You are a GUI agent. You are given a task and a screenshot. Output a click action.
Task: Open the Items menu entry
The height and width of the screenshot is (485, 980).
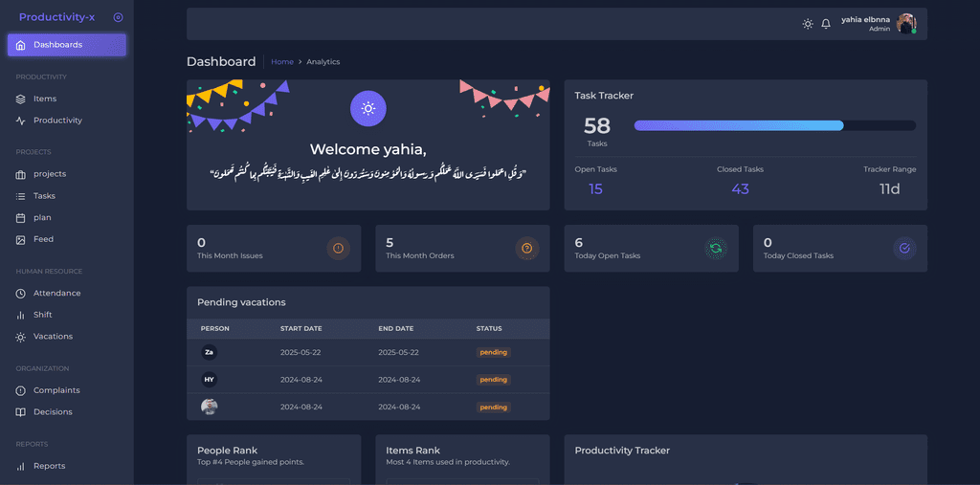[x=67, y=99]
